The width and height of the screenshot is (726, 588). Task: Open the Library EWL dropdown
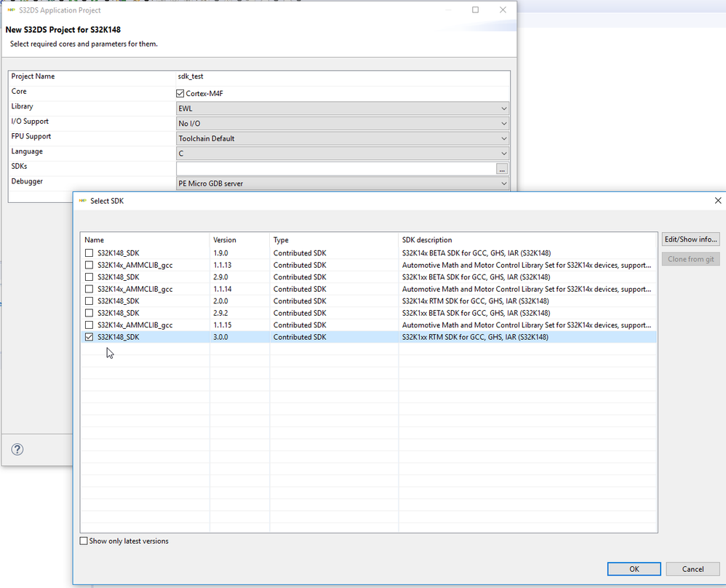coord(343,108)
